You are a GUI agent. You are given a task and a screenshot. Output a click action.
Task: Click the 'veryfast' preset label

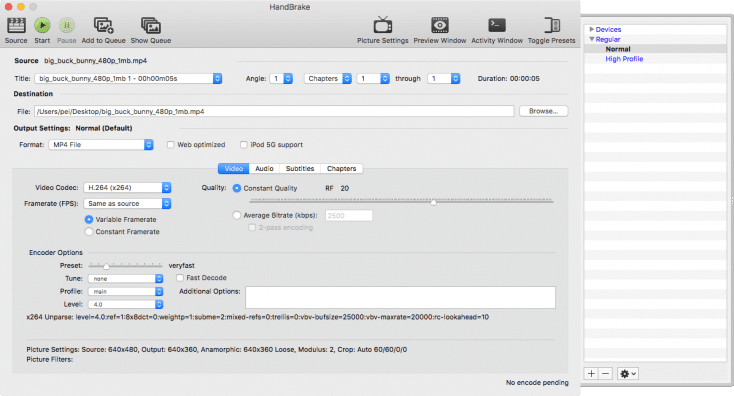point(182,265)
